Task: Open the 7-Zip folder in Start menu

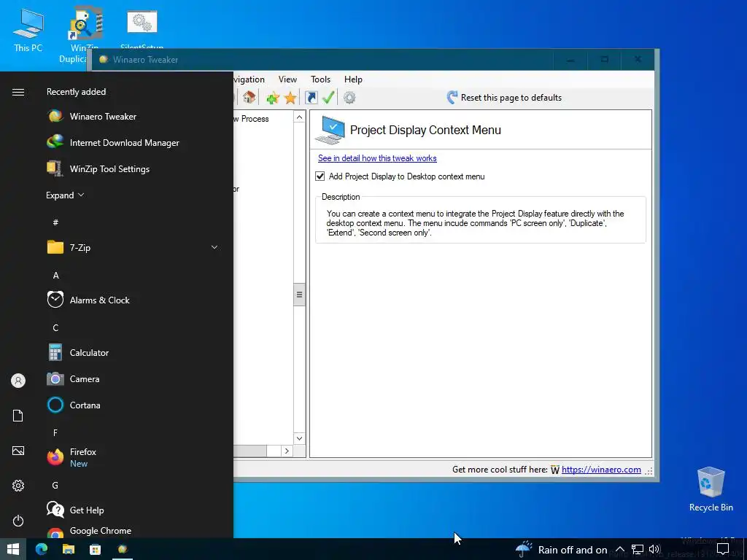Action: coord(133,248)
